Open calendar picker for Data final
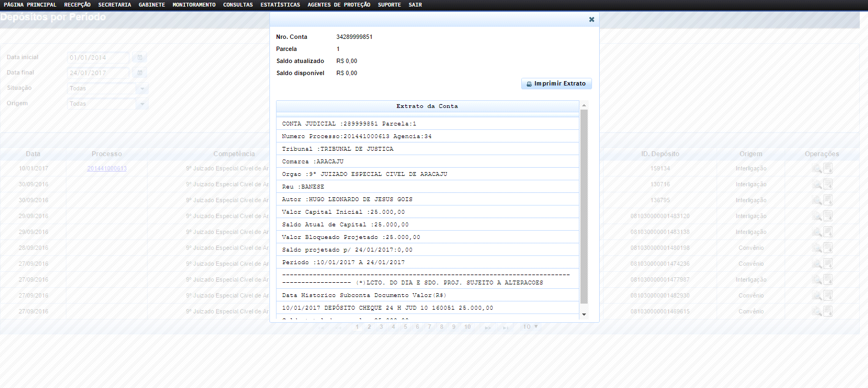Image resolution: width=868 pixels, height=388 pixels. pos(140,73)
